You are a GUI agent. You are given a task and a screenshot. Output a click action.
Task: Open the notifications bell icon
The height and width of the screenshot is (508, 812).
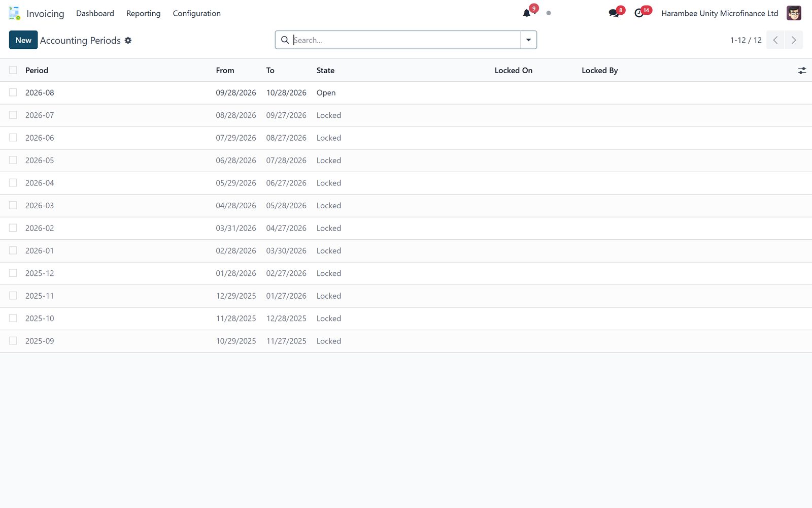click(x=527, y=13)
